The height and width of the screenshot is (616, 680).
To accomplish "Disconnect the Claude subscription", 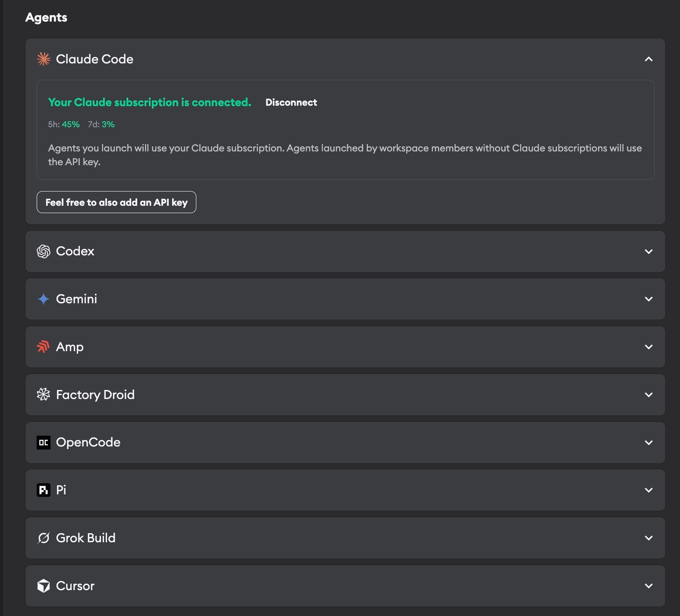I will (291, 102).
